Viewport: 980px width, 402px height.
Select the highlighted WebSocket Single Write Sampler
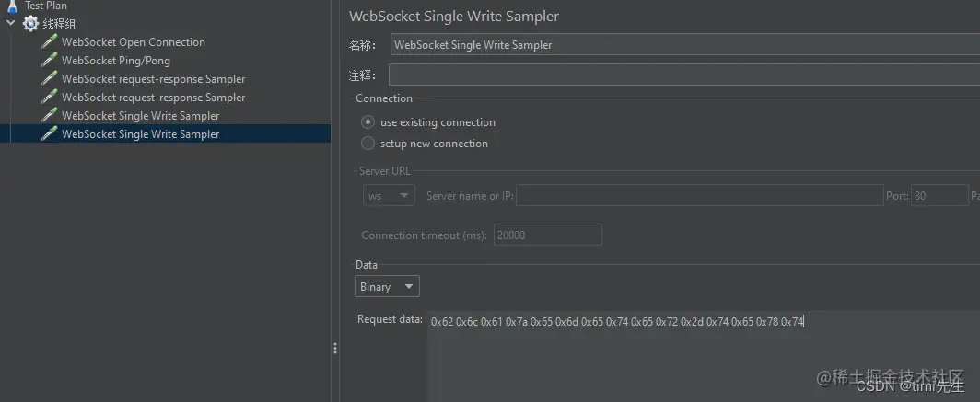141,133
